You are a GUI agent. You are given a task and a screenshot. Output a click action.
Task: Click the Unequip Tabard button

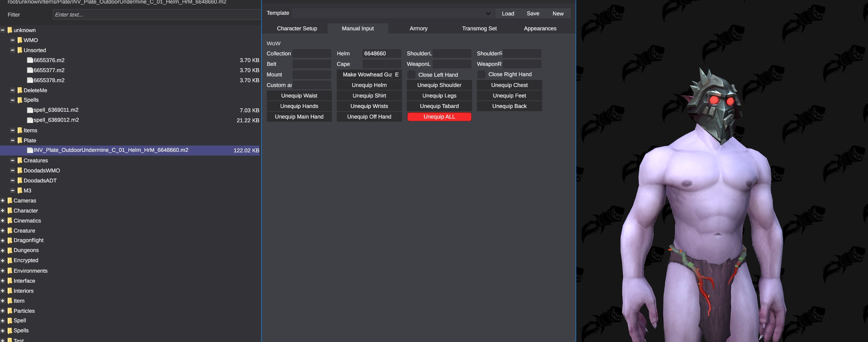pos(439,106)
